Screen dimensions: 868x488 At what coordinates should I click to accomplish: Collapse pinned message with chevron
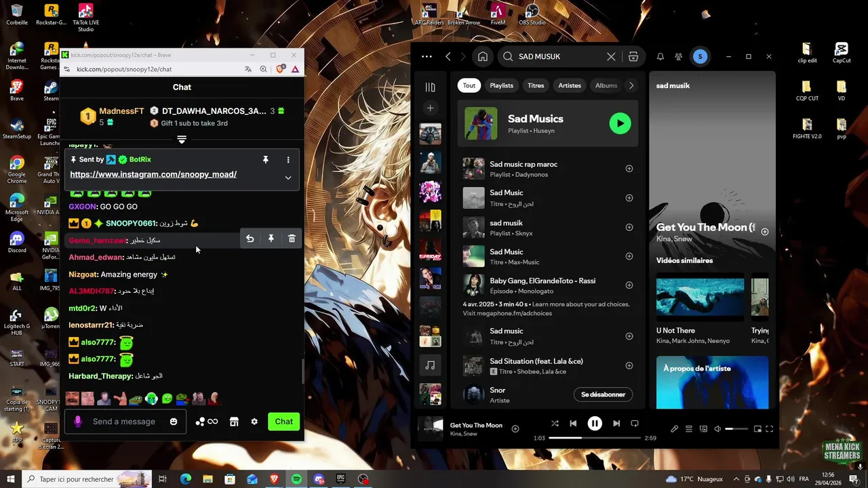click(x=288, y=178)
